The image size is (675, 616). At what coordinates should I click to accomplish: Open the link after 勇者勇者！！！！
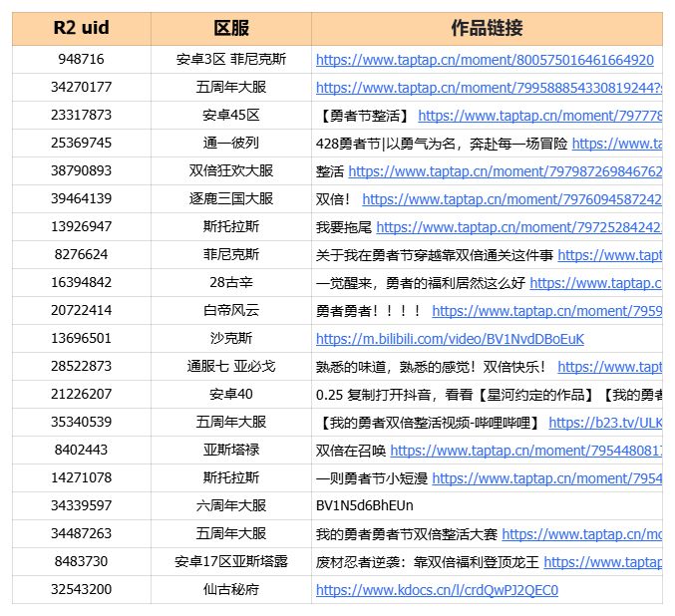point(547,311)
